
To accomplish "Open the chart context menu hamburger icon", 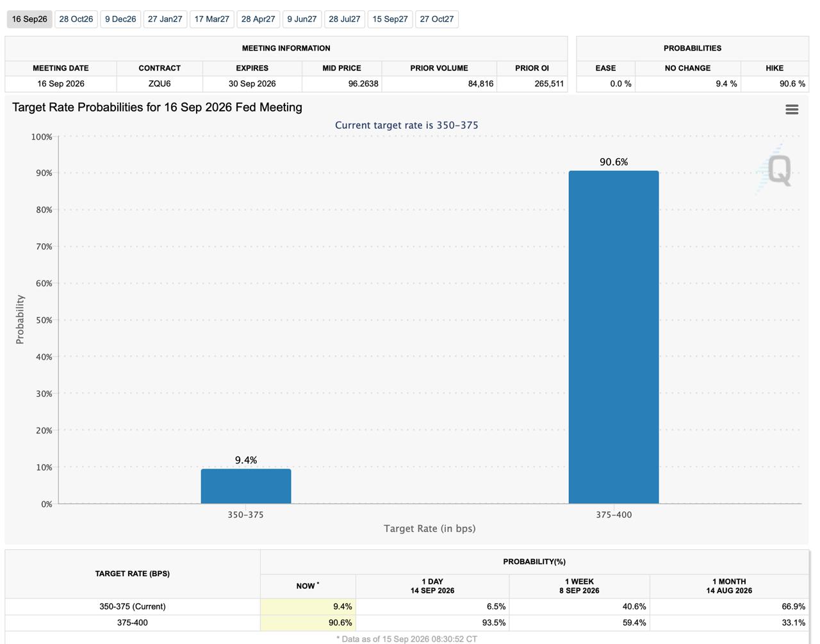I will [x=792, y=109].
